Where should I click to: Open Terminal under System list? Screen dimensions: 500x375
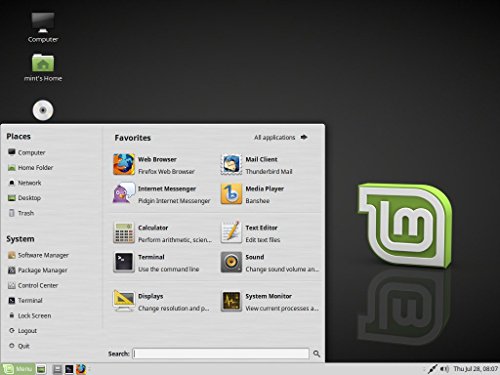25,301
